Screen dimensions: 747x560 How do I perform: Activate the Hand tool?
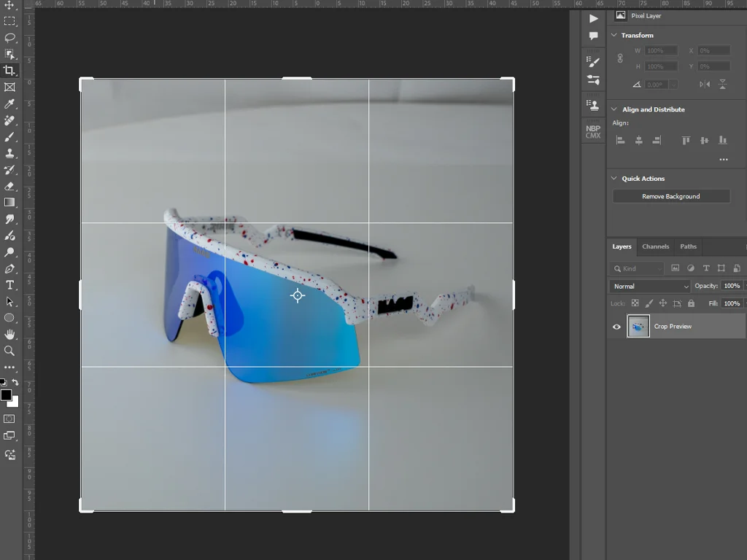point(9,334)
